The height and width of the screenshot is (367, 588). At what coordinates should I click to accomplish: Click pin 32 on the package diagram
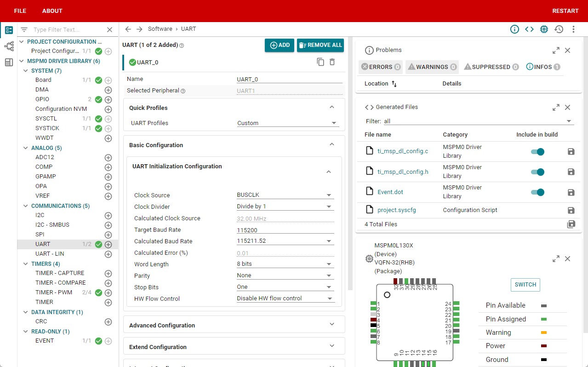395,281
